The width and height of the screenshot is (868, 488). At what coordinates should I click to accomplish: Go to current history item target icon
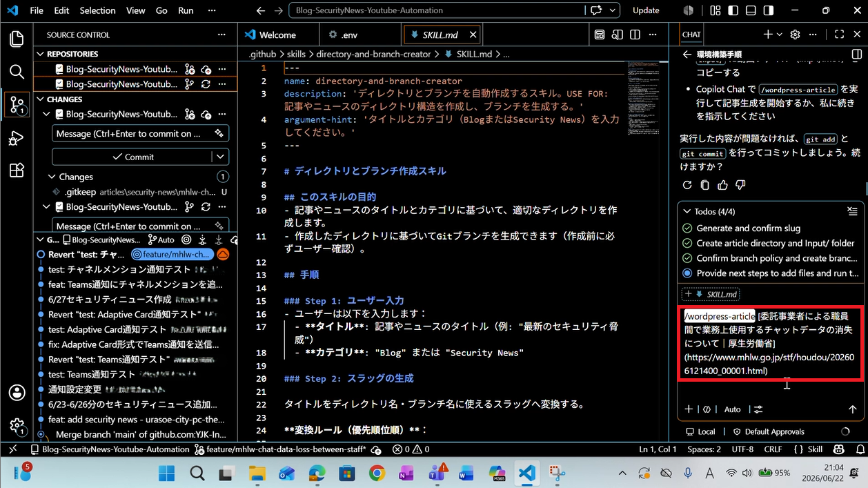[x=186, y=240]
